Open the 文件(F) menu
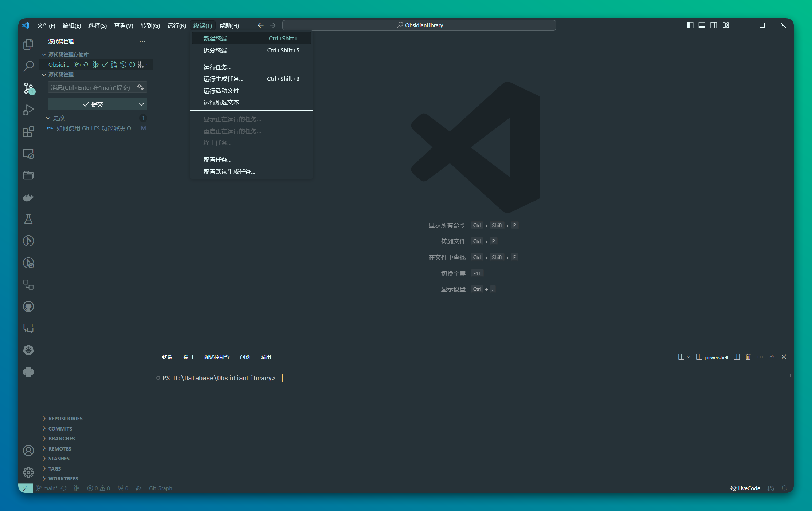Viewport: 812px width, 511px height. tap(46, 25)
